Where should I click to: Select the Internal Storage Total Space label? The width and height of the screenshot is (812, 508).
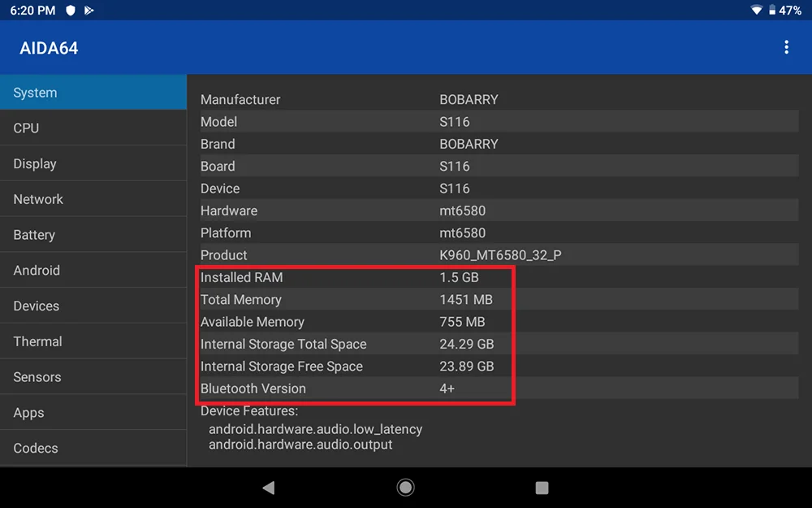tap(283, 345)
